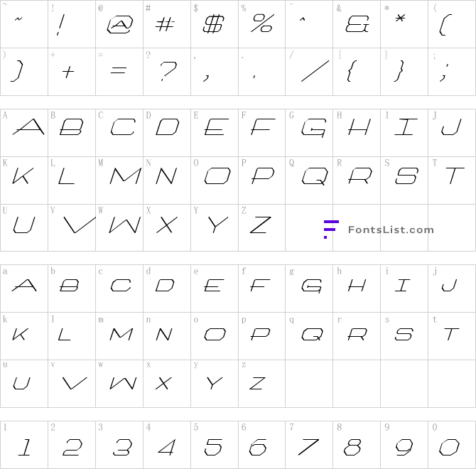Click the digit 8 glyph preview

click(x=352, y=447)
